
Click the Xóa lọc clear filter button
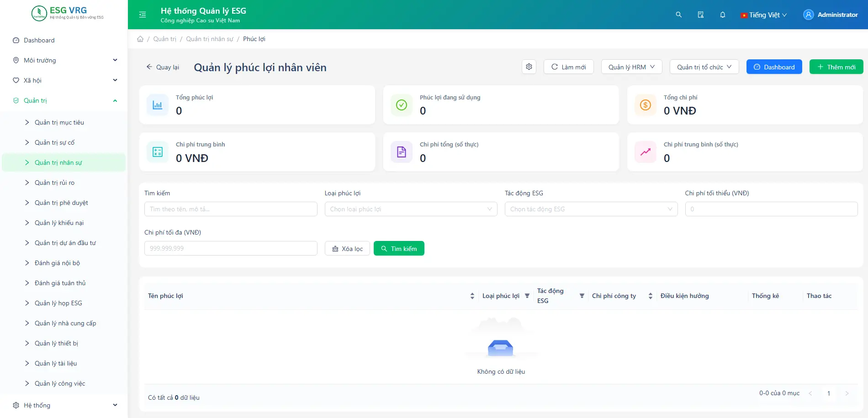tap(347, 248)
